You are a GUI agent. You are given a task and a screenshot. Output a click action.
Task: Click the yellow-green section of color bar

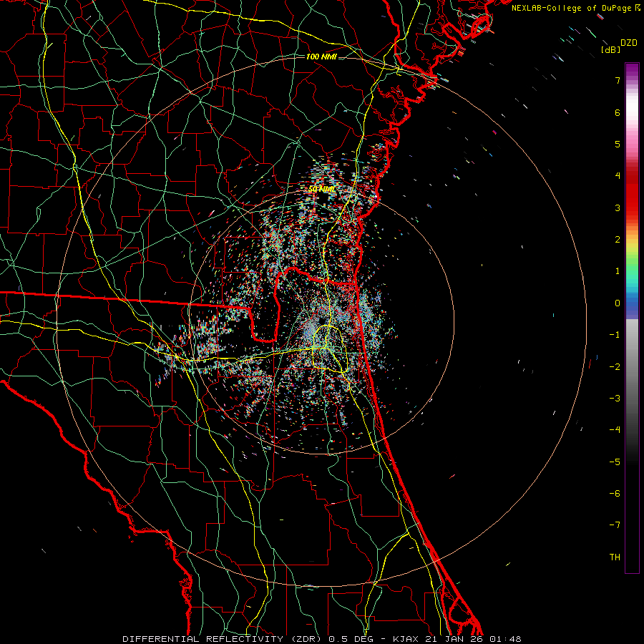click(x=632, y=251)
